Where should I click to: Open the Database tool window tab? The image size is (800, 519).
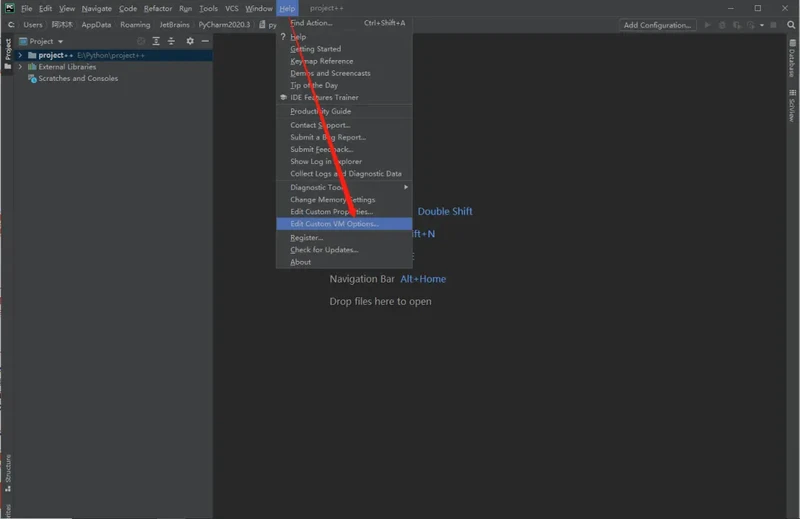[792, 59]
